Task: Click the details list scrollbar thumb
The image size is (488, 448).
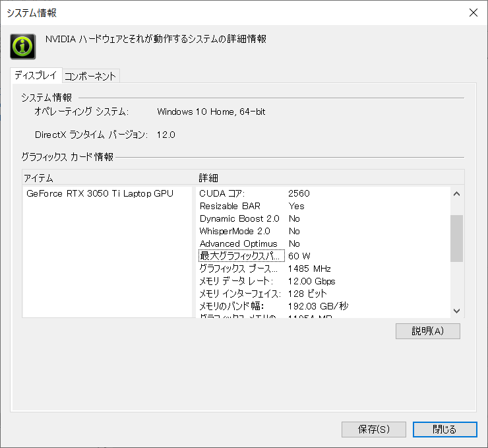Action: [x=456, y=238]
